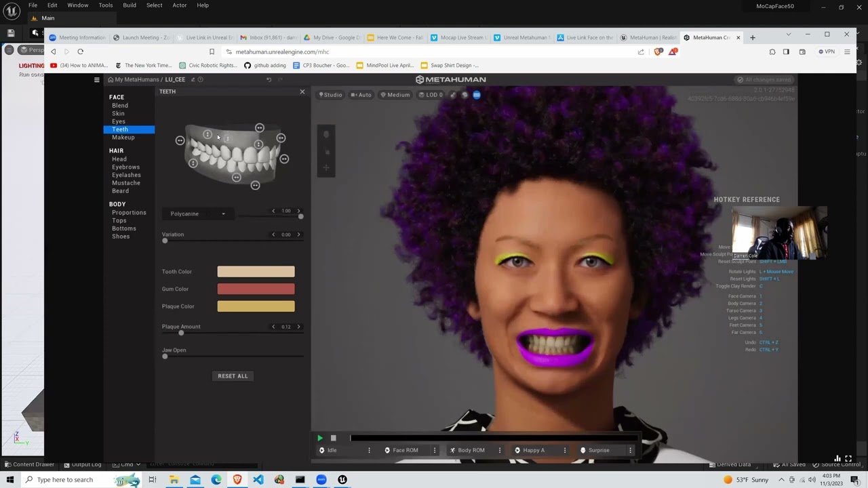The height and width of the screenshot is (488, 868).
Task: Open the Medium quality dropdown
Action: point(395,95)
